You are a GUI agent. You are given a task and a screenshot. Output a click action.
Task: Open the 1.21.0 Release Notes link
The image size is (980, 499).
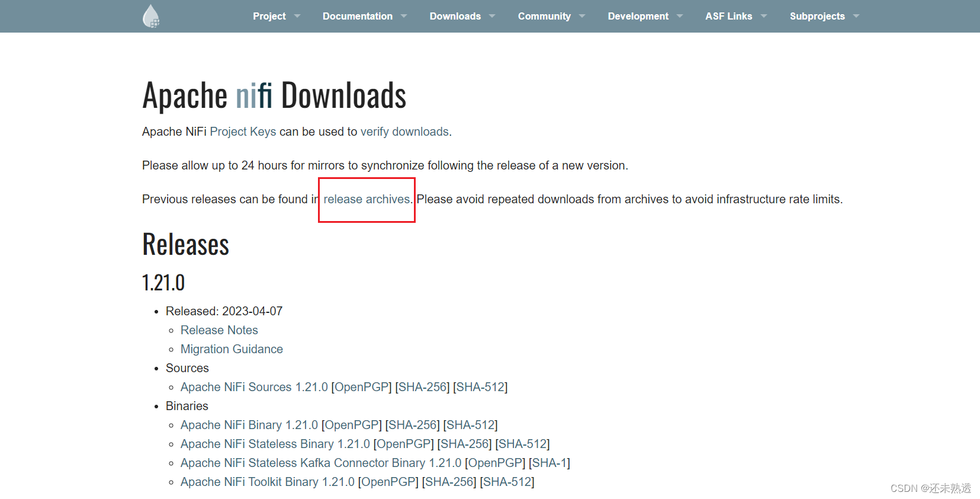219,330
